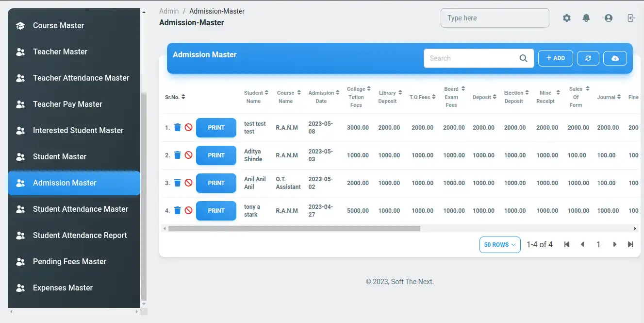Delete the Aditya Shinde admission record
This screenshot has height=323, width=644.
click(x=178, y=155)
